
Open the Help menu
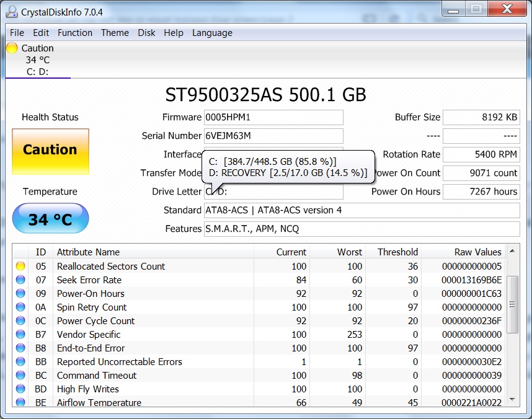(x=174, y=33)
